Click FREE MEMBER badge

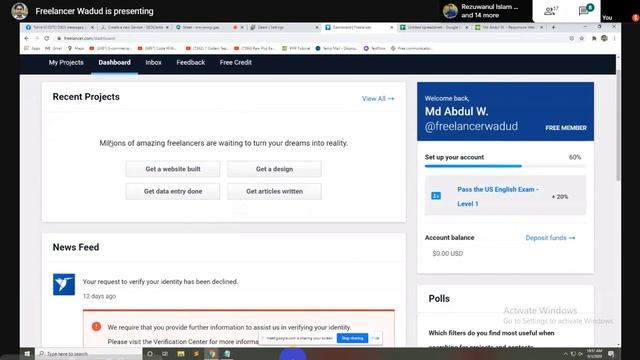coord(566,128)
